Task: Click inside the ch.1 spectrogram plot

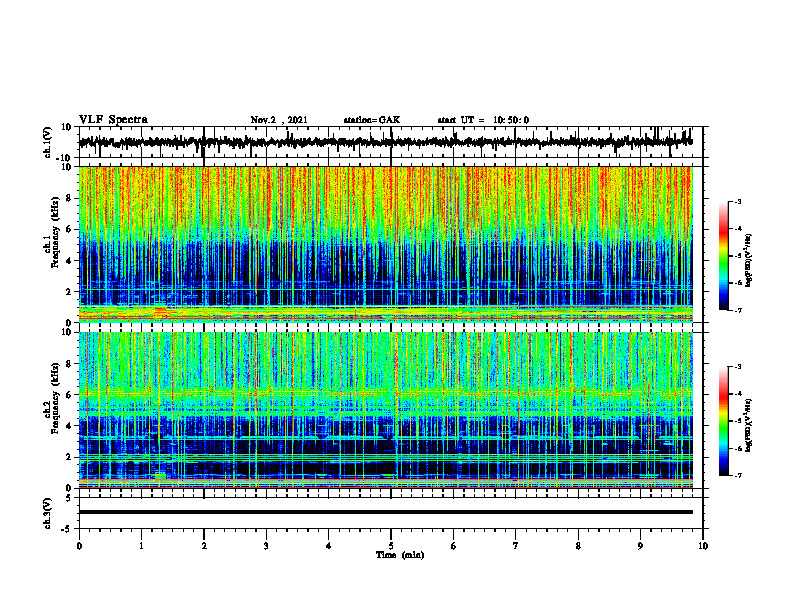Action: point(386,244)
